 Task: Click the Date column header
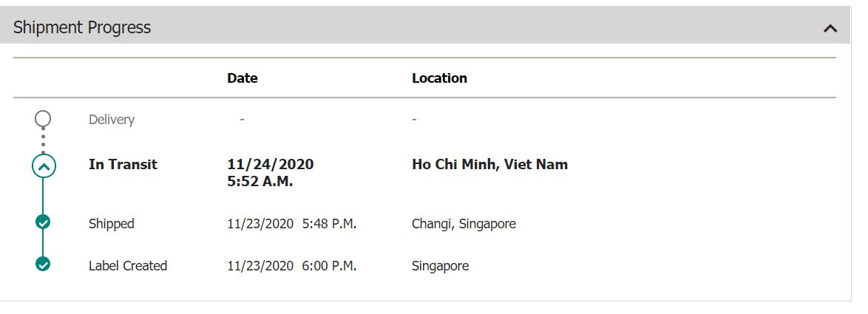point(243,78)
